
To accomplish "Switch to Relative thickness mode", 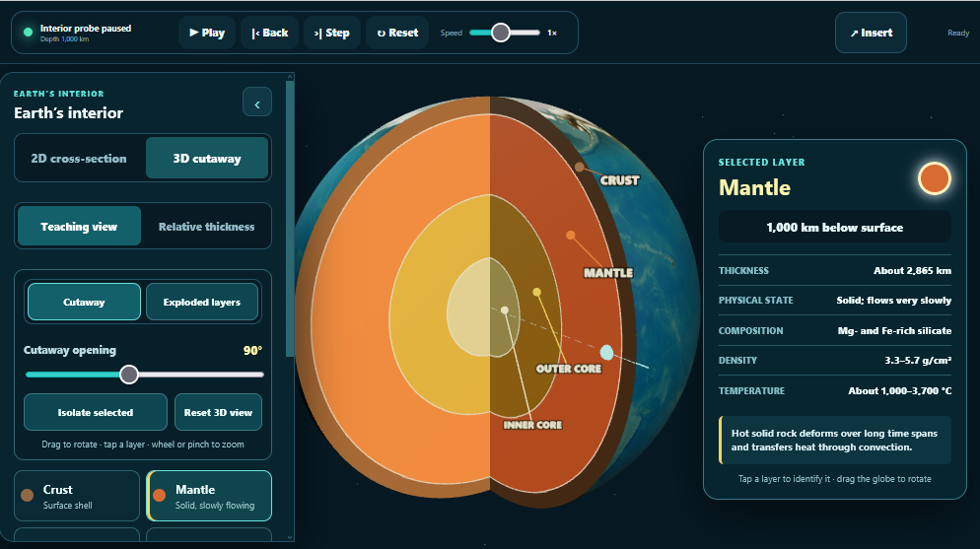I will (206, 227).
